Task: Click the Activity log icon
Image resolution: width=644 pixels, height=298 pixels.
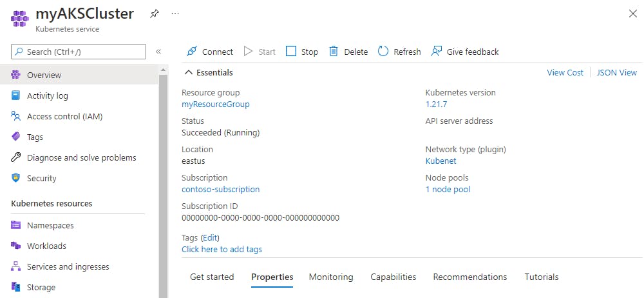Action: coord(15,95)
